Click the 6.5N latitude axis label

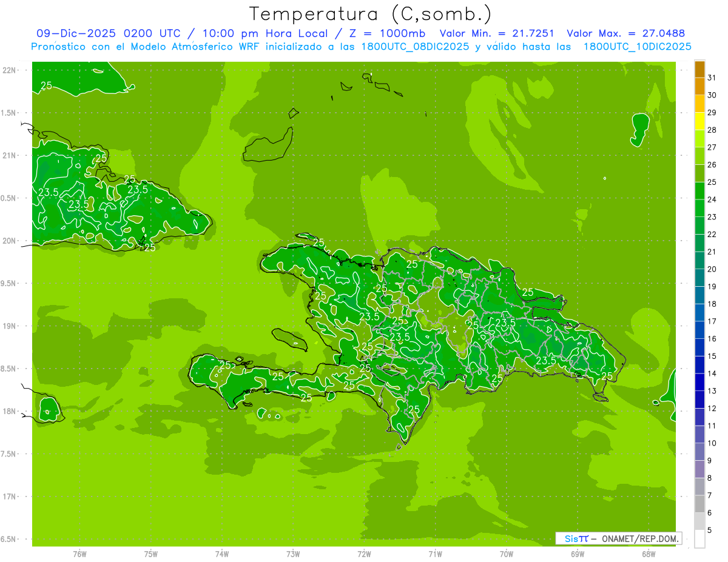pyautogui.click(x=9, y=539)
